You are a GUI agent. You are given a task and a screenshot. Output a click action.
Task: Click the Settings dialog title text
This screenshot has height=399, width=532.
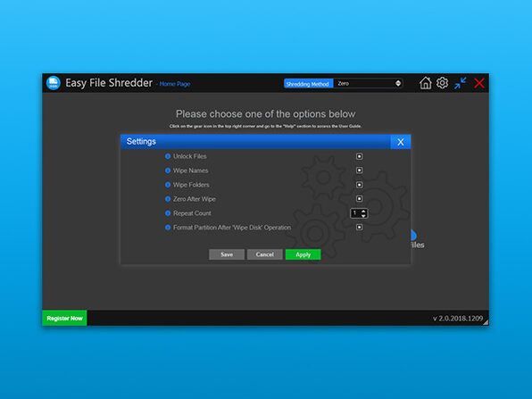(x=141, y=142)
